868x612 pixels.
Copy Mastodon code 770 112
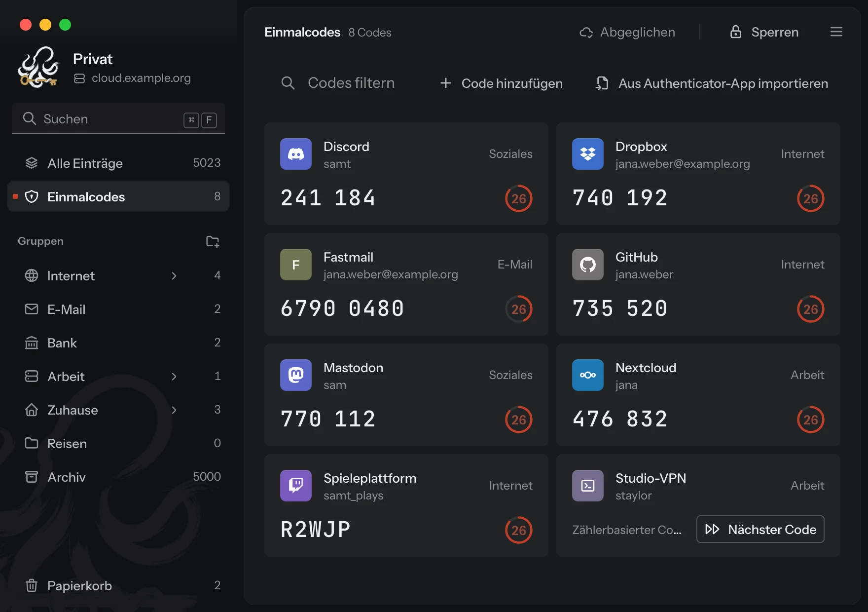pos(328,419)
